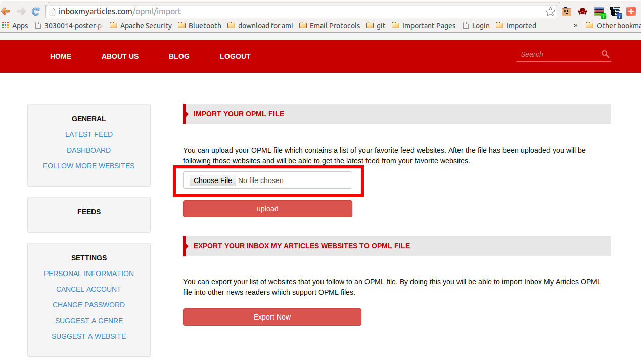Go to HOME in navigation bar
The height and width of the screenshot is (364, 641).
tap(61, 56)
